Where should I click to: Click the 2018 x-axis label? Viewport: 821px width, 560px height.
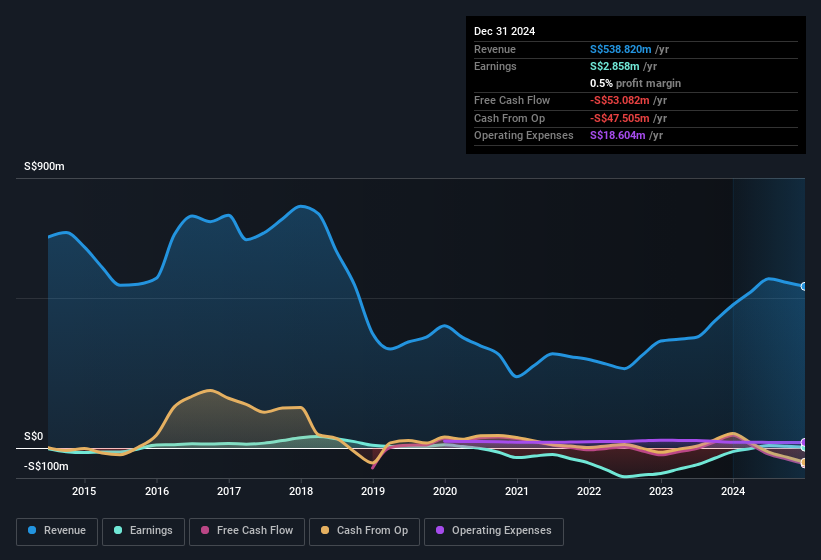pyautogui.click(x=301, y=491)
